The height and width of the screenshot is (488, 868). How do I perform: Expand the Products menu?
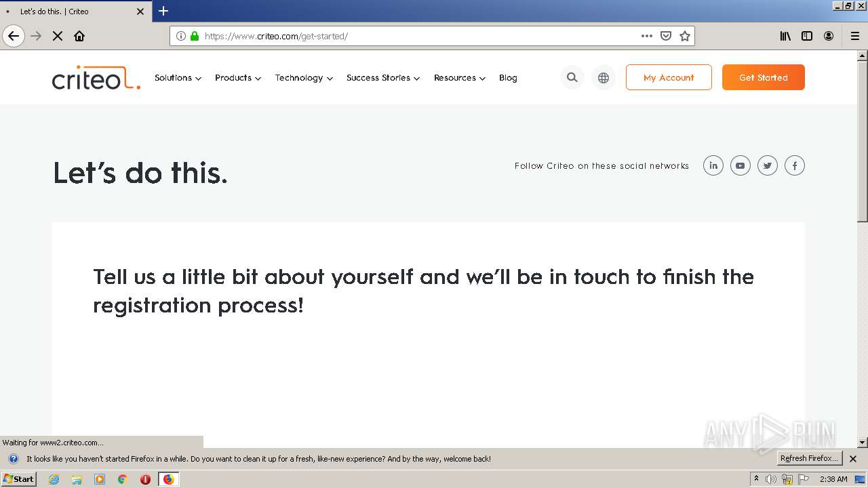coord(238,78)
